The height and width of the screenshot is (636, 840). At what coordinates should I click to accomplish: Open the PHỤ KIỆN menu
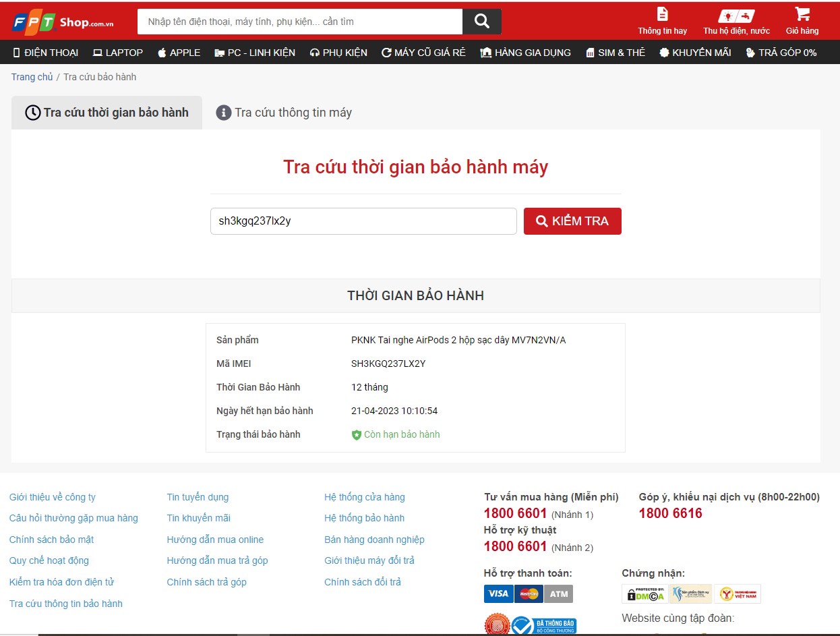pos(338,53)
